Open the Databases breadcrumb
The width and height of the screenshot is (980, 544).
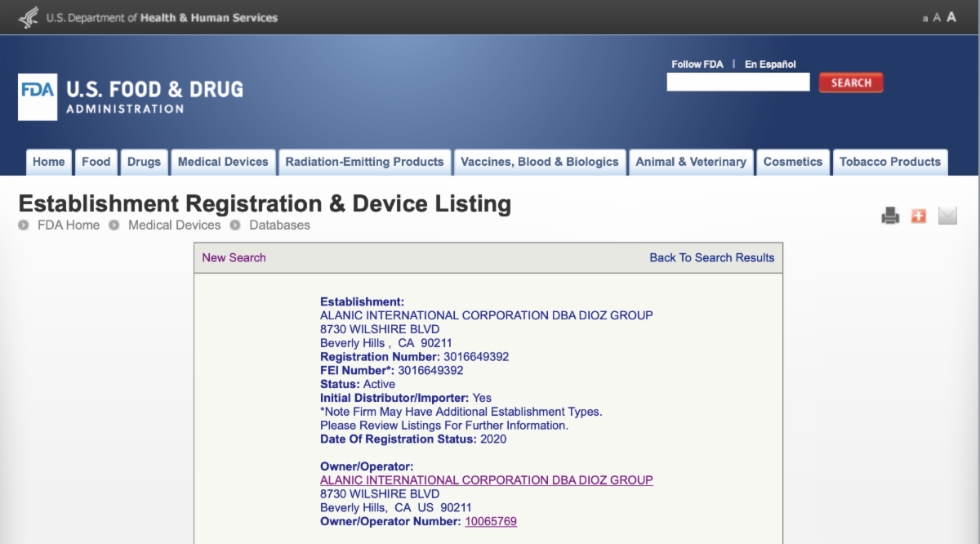tap(279, 225)
